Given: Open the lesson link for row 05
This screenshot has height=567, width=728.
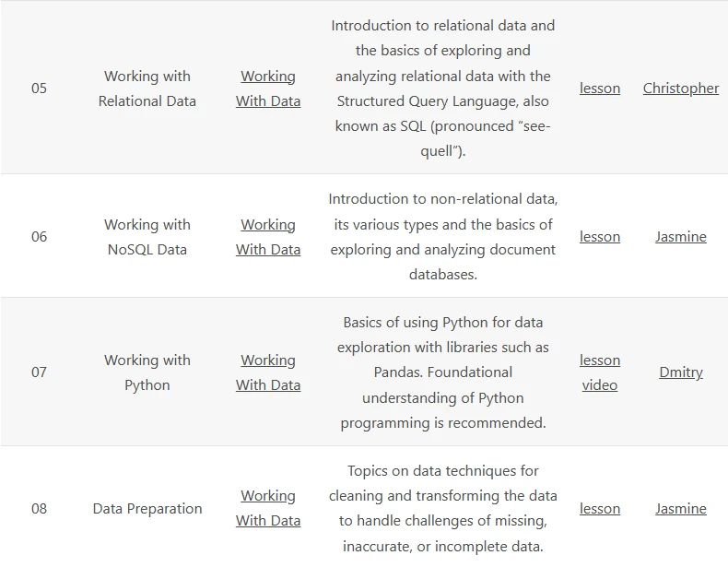Looking at the screenshot, I should tap(599, 89).
